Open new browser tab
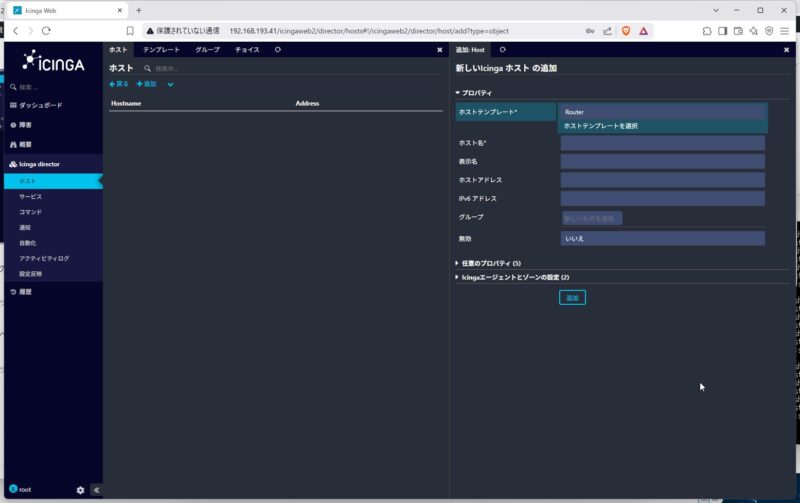Image resolution: width=800 pixels, height=503 pixels. pos(139,10)
